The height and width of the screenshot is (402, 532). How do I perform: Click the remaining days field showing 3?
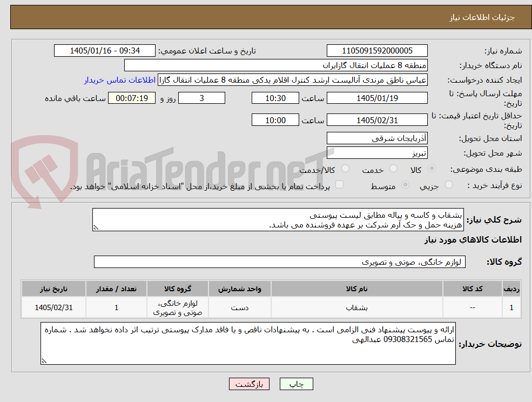[x=201, y=98]
